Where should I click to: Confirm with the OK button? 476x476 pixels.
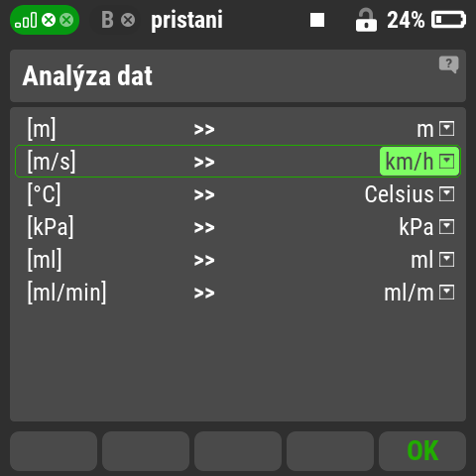point(422,451)
